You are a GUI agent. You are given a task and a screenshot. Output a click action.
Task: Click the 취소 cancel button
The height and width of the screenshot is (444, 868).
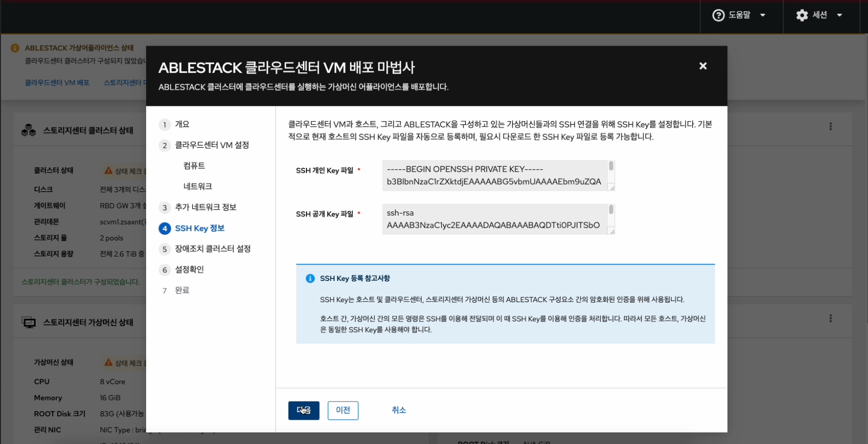(x=399, y=410)
